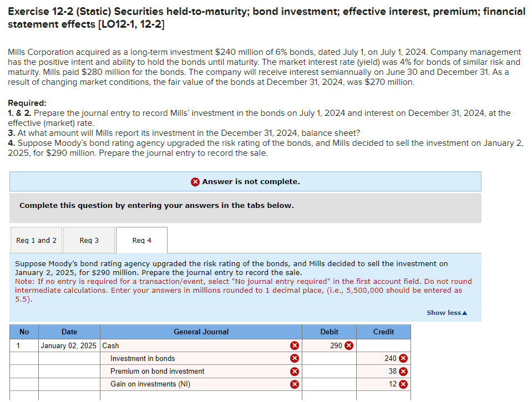
Task: Switch to the Req 1 and 2 tab
Action: 36,240
